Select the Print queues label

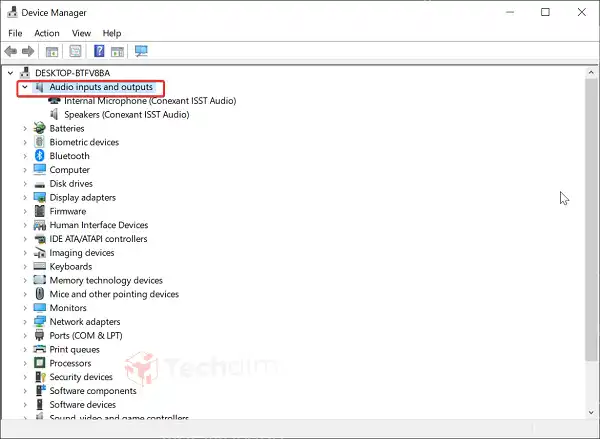(x=75, y=349)
